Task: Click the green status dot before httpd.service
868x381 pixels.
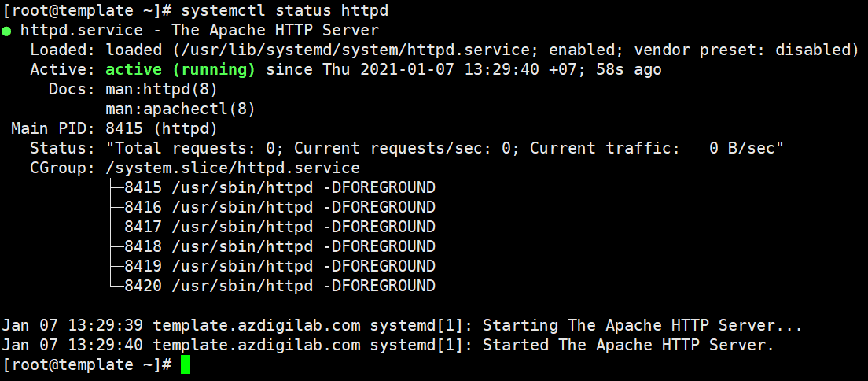Action: click(6, 31)
